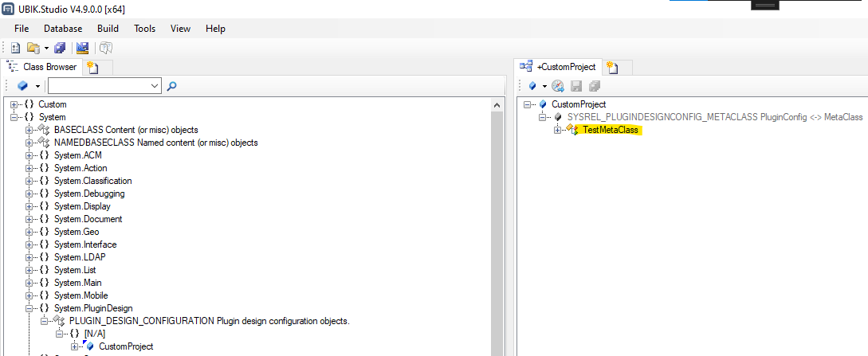Expand the System.ACM namespace
This screenshot has width=868, height=356.
(x=29, y=155)
